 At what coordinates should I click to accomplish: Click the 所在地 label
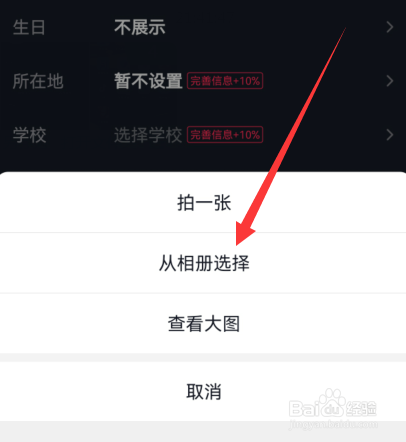point(38,81)
